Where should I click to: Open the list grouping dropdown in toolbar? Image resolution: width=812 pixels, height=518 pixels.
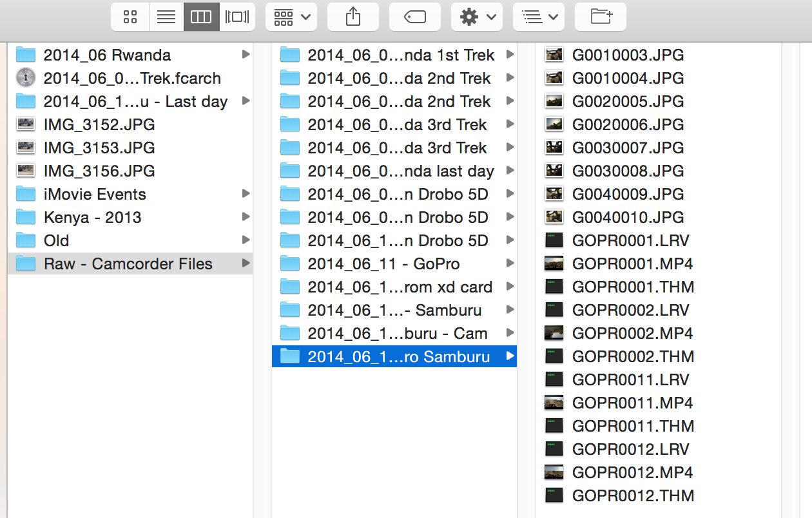pyautogui.click(x=539, y=17)
